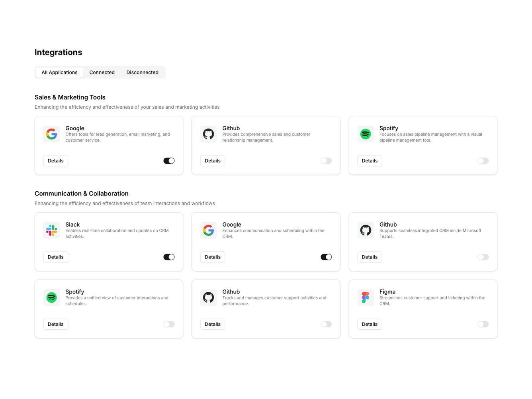Image resolution: width=532 pixels, height=399 pixels.
Task: Select the All Applications tab
Action: point(59,72)
